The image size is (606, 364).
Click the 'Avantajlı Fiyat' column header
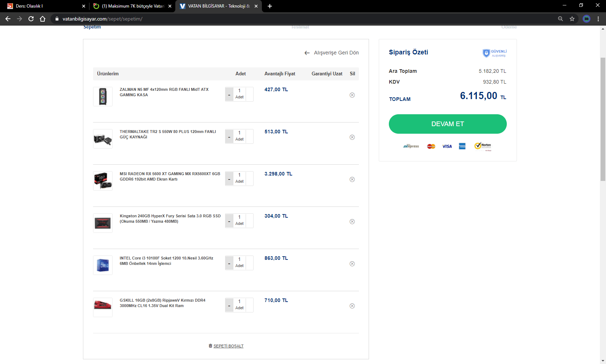pos(280,74)
